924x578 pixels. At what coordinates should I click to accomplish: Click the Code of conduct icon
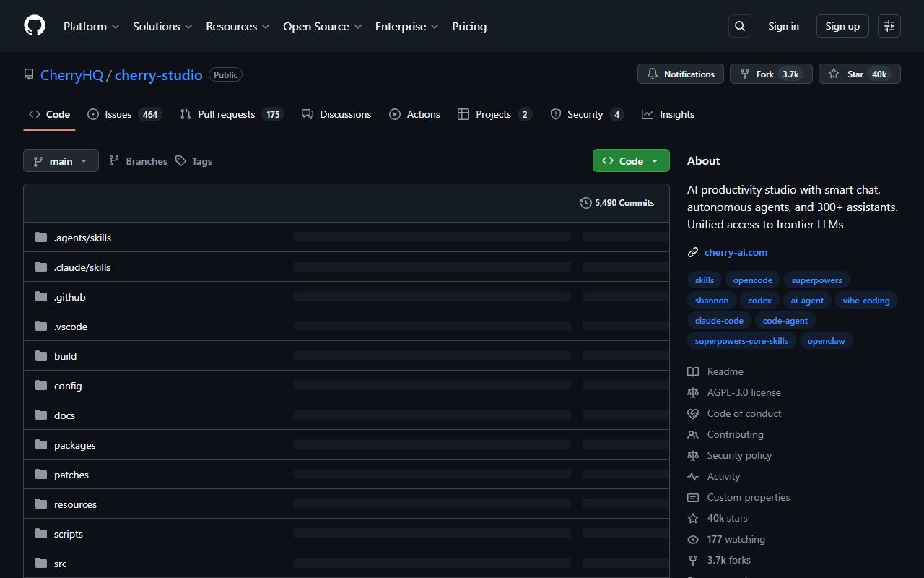click(693, 413)
